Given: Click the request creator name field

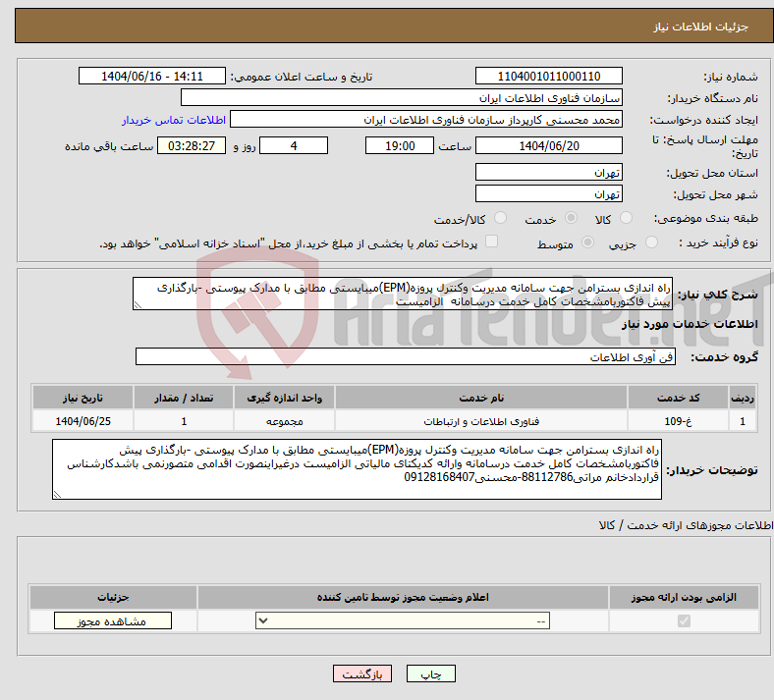Looking at the screenshot, I should point(426,120).
